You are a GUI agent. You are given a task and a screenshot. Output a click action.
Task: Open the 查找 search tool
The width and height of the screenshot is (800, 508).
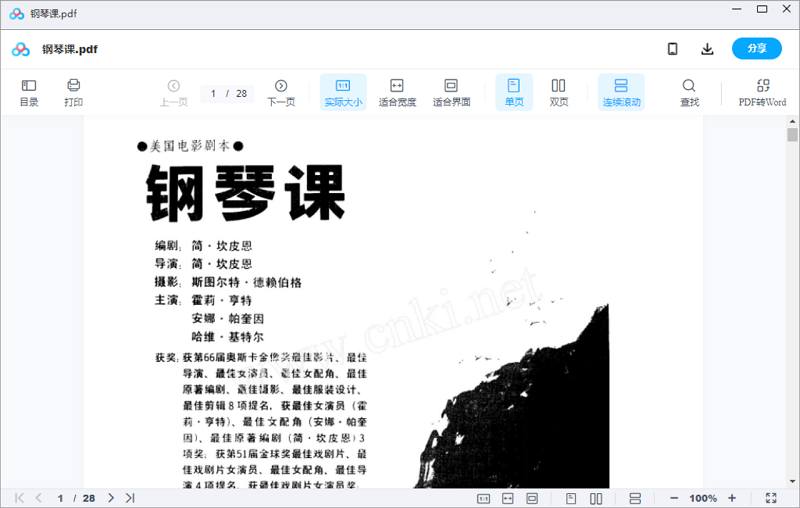point(689,92)
